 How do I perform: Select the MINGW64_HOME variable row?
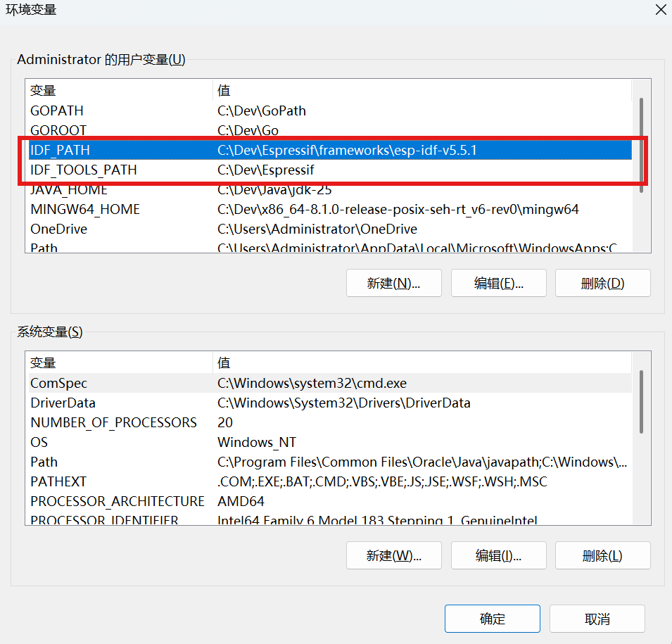coord(84,210)
